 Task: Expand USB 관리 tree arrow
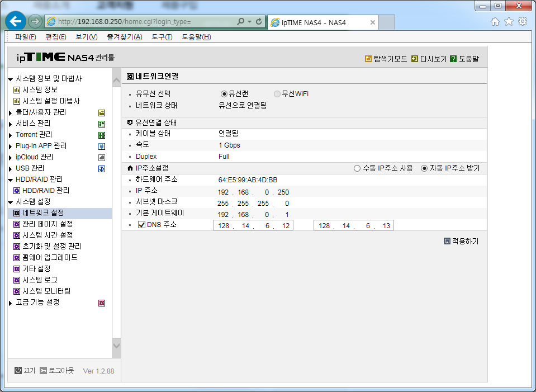(x=10, y=169)
